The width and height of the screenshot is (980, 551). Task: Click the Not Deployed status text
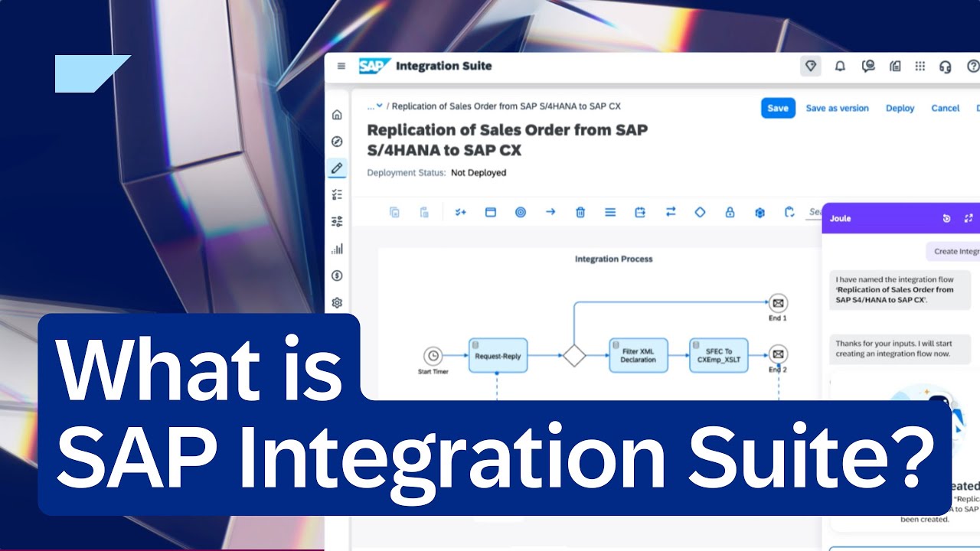coord(479,173)
